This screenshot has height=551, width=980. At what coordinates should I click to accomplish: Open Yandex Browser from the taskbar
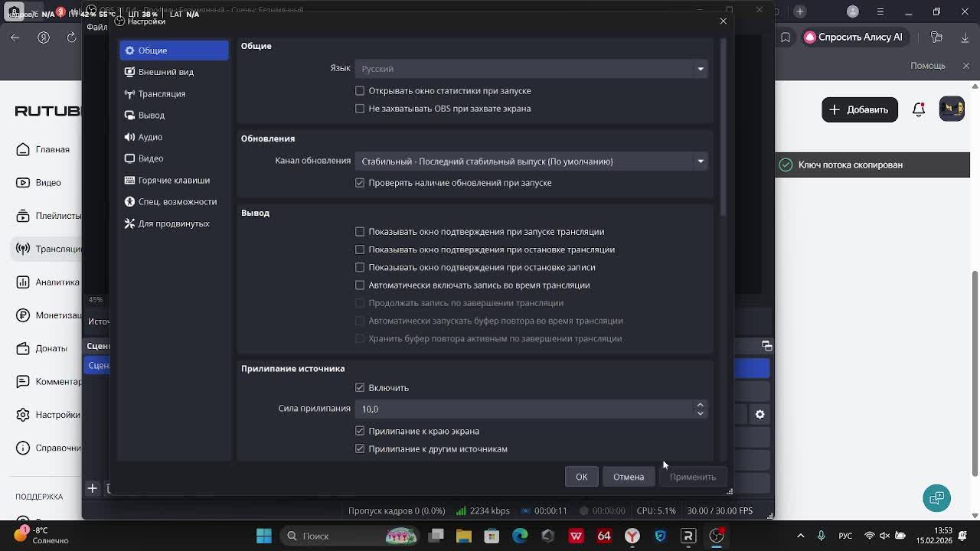(632, 536)
